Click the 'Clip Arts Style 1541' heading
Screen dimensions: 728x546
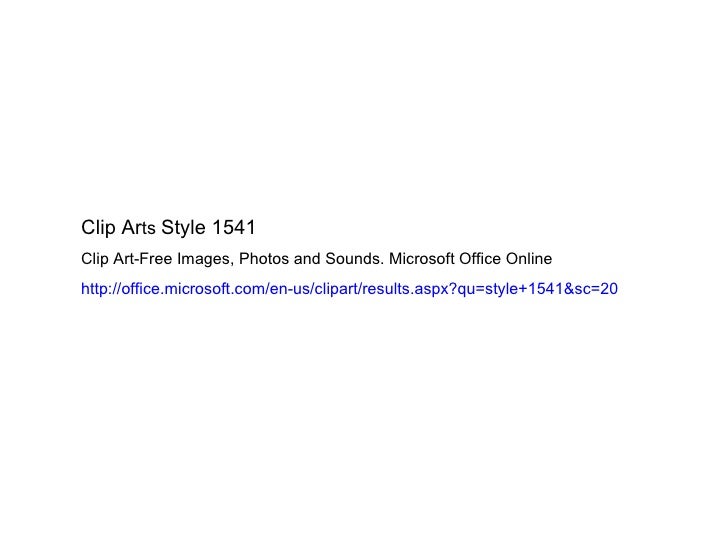[x=168, y=228]
